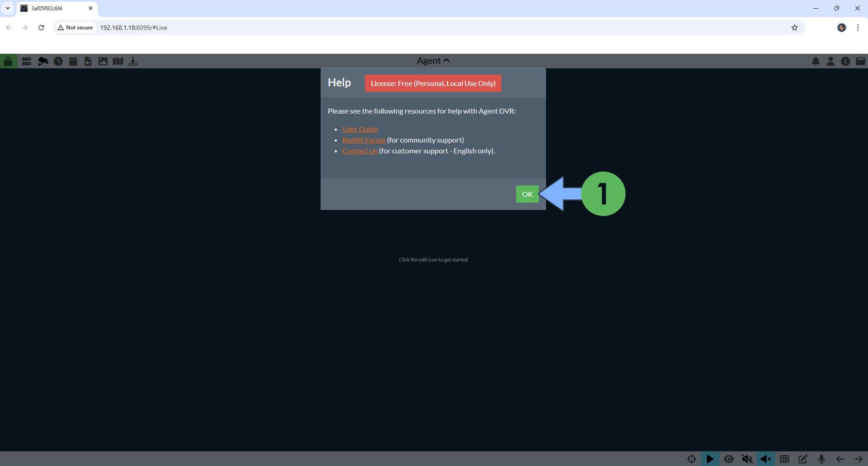Screen dimensions: 868x466
Task: Click the street view person icon
Action: [x=133, y=61]
